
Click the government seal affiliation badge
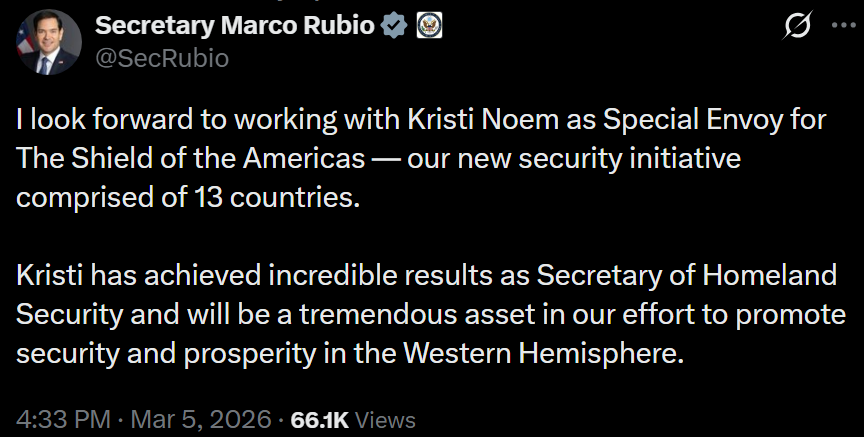(x=428, y=27)
